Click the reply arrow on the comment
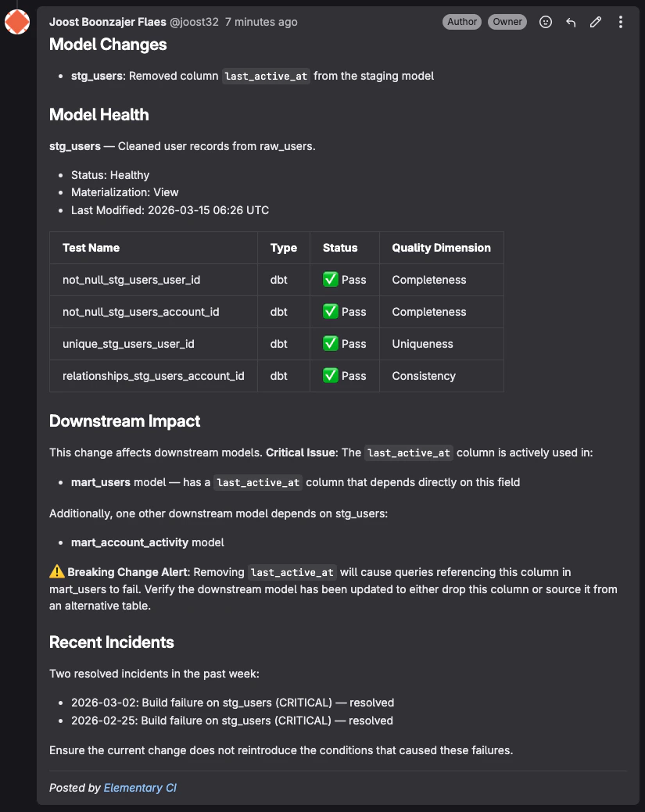The width and height of the screenshot is (645, 812). pos(570,22)
